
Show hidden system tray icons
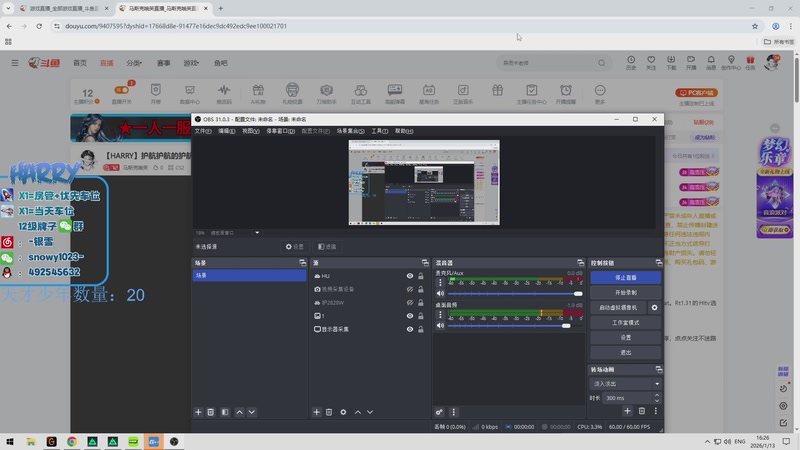click(707, 442)
